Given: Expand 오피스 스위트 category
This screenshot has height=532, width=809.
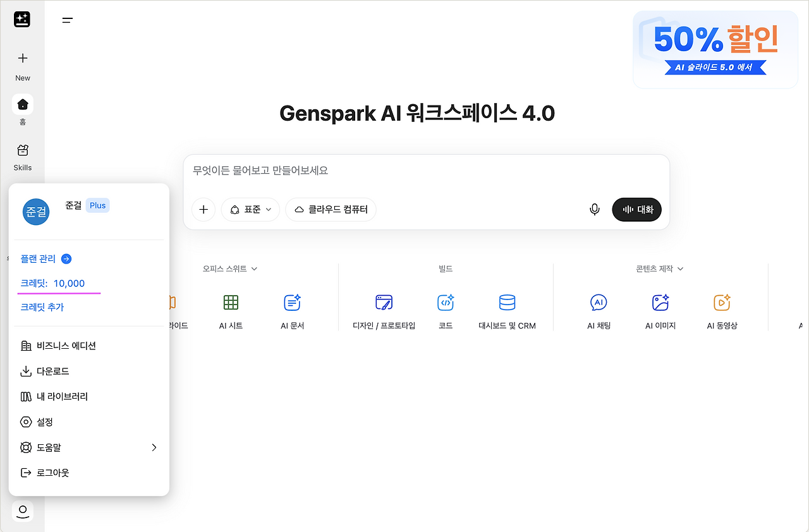Looking at the screenshot, I should (x=230, y=269).
